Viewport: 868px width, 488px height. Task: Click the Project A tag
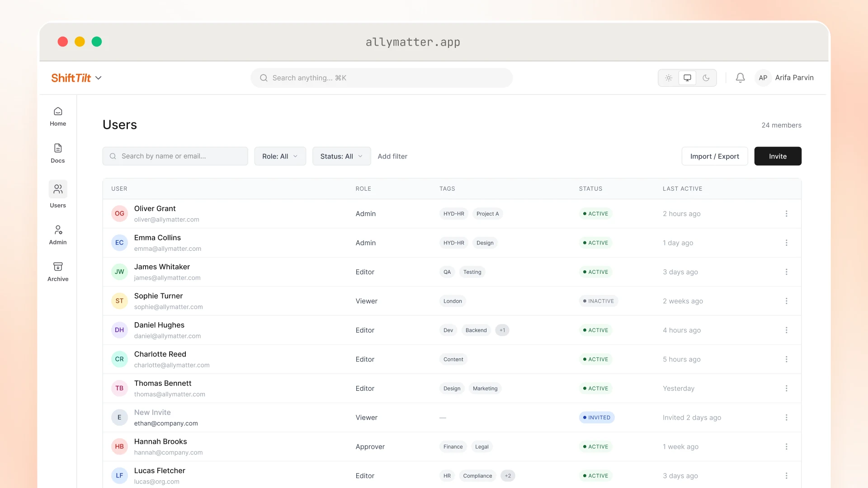(x=487, y=214)
